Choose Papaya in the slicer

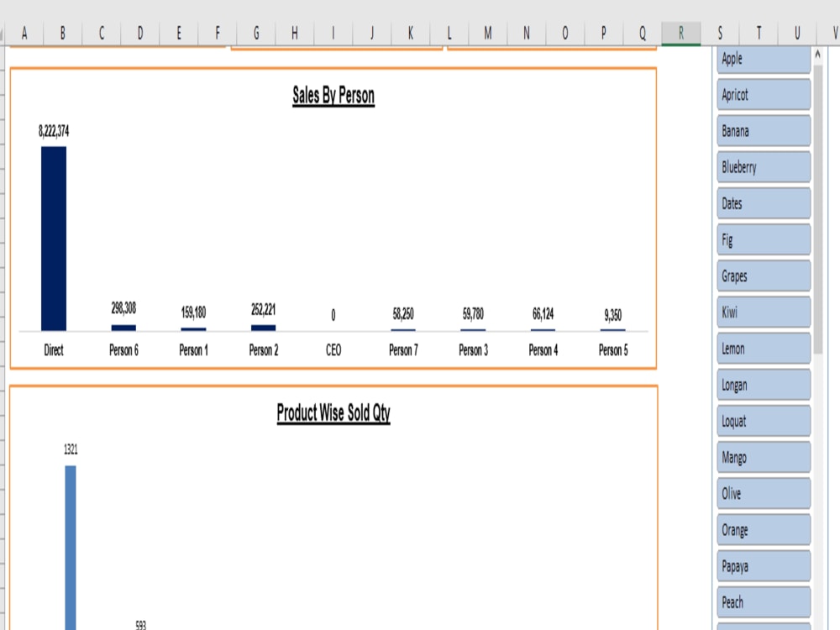click(x=764, y=566)
